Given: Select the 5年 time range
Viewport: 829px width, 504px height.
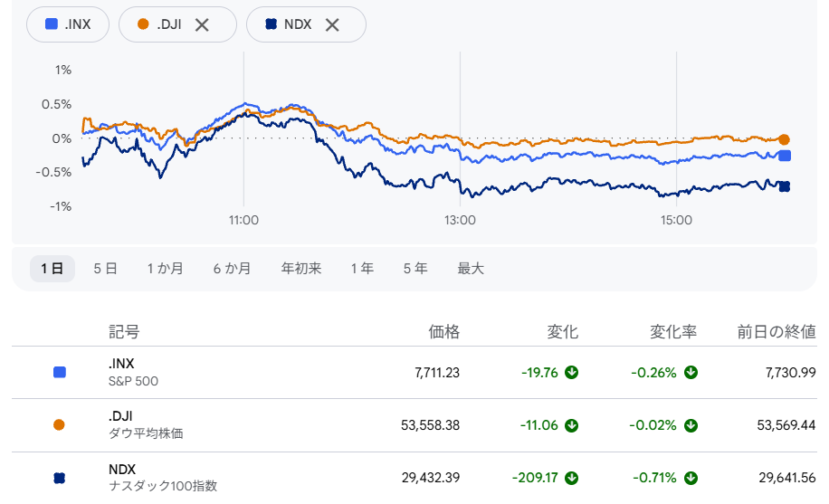Looking at the screenshot, I should tap(415, 269).
